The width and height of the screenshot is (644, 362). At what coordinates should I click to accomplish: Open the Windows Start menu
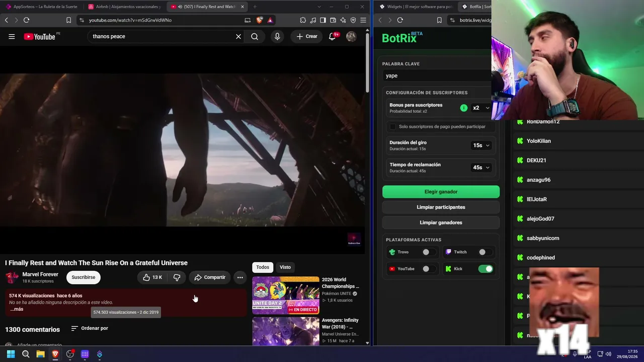(11, 354)
